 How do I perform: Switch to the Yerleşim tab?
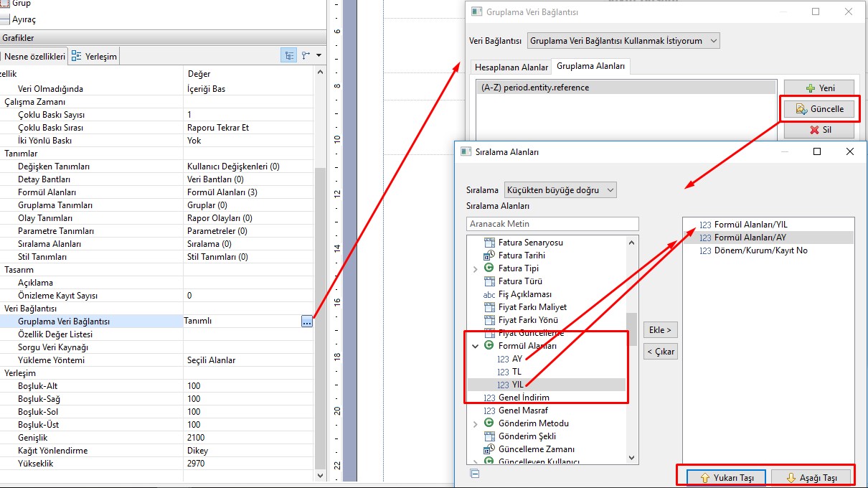pos(95,57)
